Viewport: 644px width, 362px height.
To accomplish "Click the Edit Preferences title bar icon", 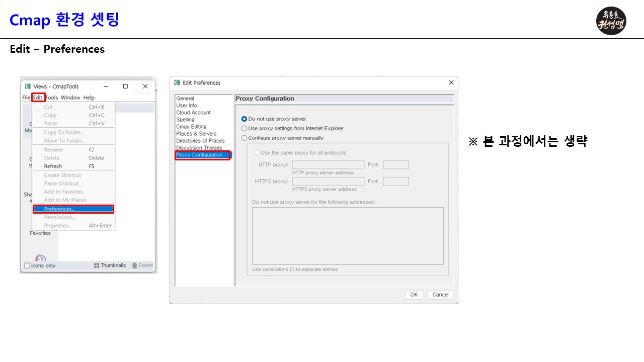I will click(x=177, y=83).
